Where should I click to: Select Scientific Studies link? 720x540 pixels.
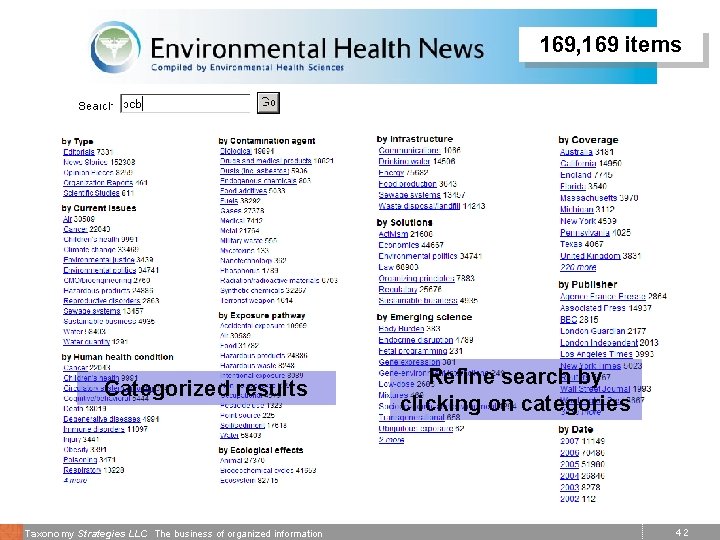(91, 193)
